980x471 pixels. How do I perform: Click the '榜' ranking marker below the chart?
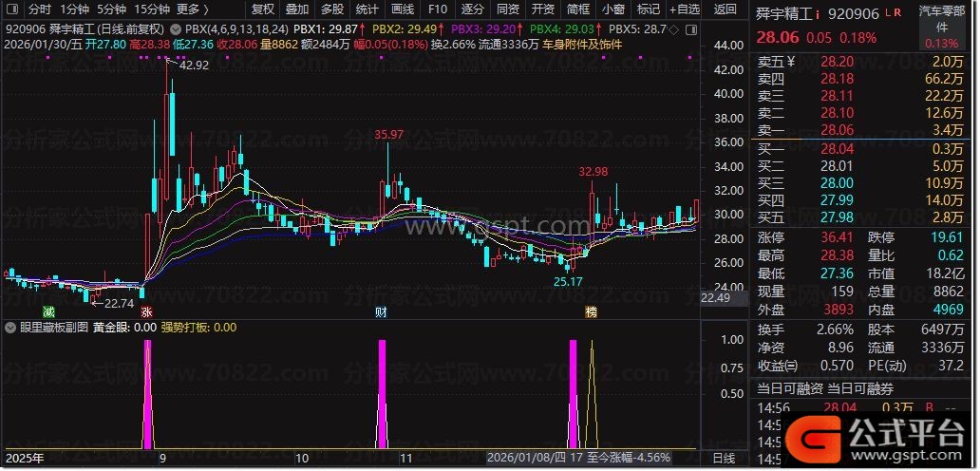[x=591, y=311]
